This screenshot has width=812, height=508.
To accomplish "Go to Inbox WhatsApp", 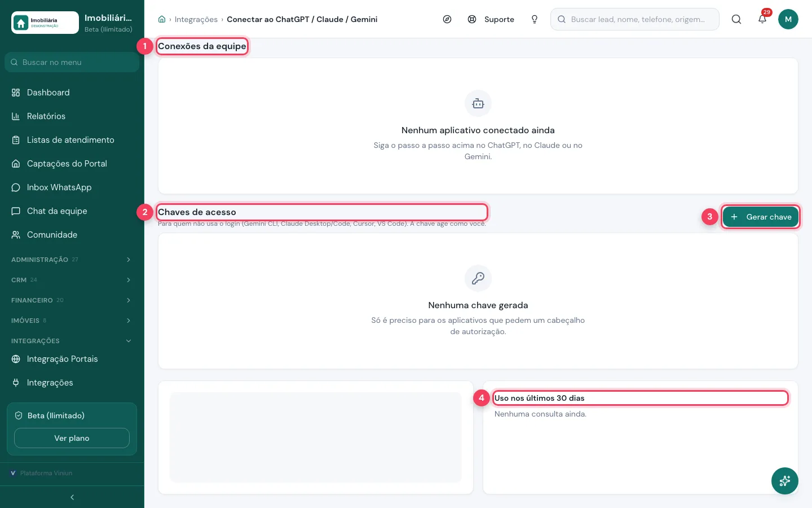I will tap(72, 187).
